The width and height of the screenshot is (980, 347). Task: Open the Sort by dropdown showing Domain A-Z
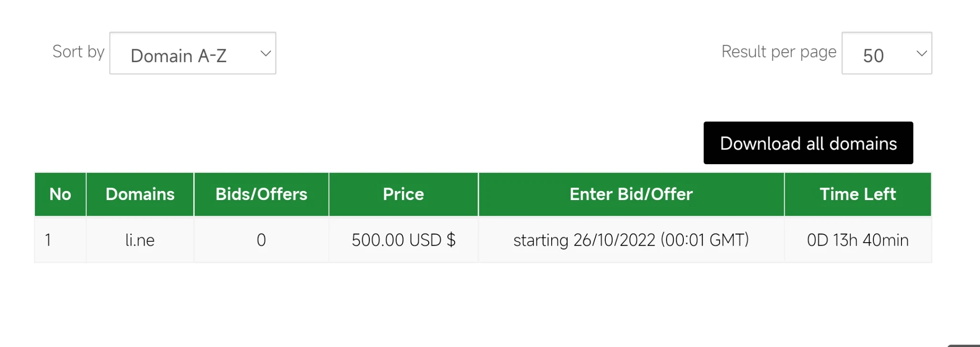pos(192,54)
